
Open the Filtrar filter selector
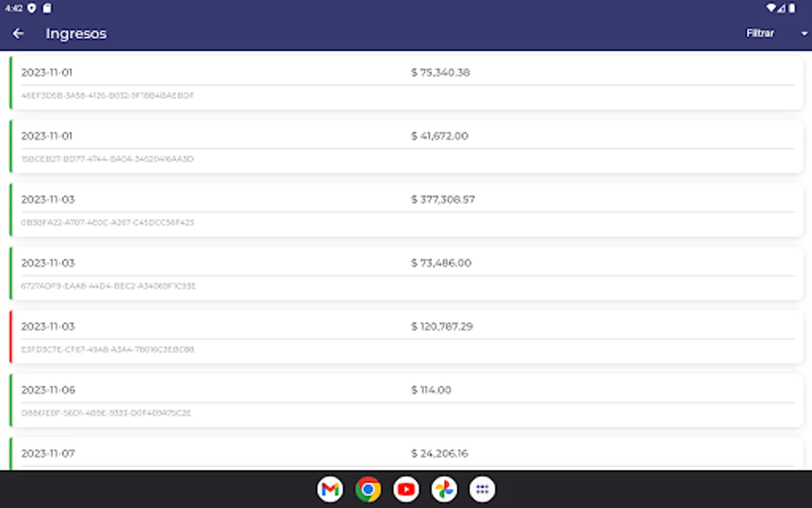coord(760,33)
